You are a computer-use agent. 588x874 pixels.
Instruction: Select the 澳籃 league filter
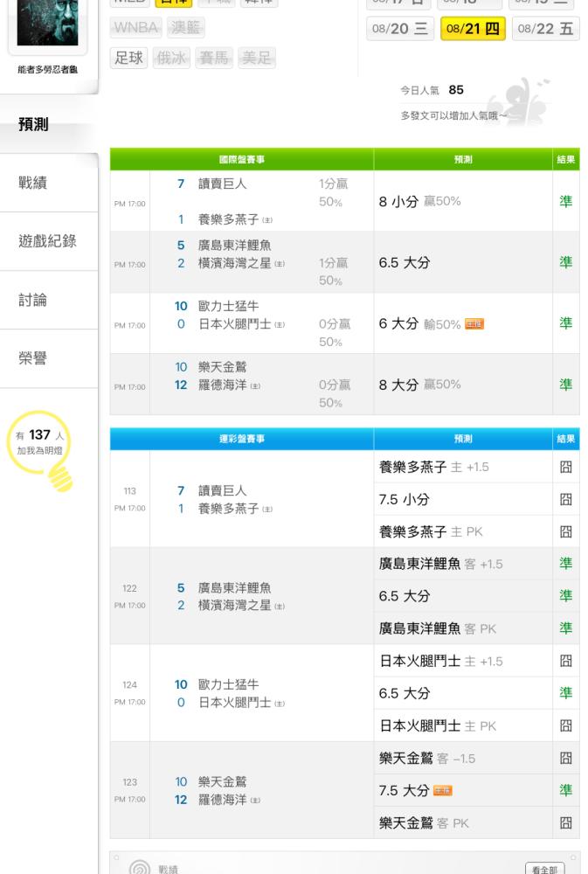coord(184,28)
